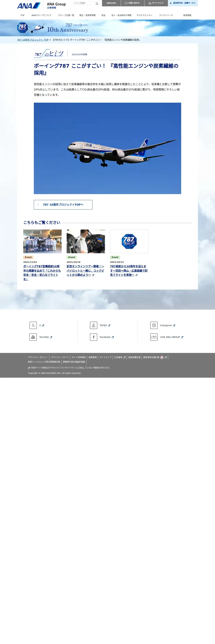This screenshot has height=644, width=215.
Task: Open プライバシーポリシー footer link
Action: click(x=38, y=357)
